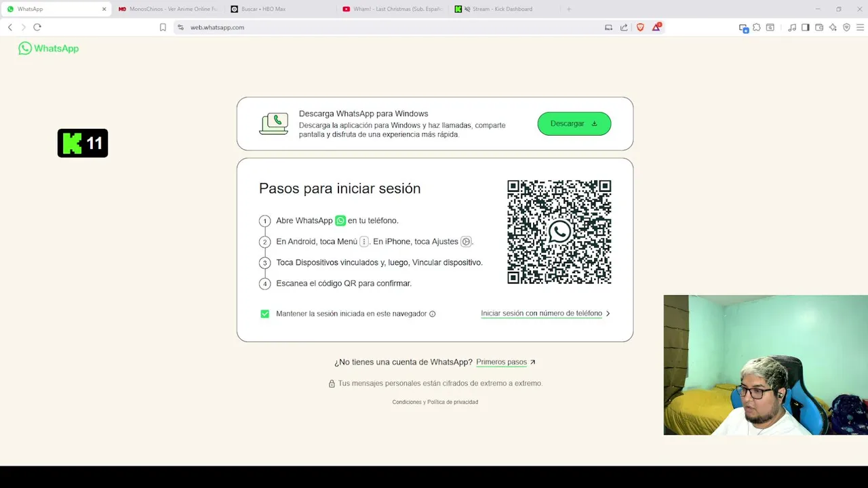Switch to the MonosChinos anime tab

[x=168, y=9]
